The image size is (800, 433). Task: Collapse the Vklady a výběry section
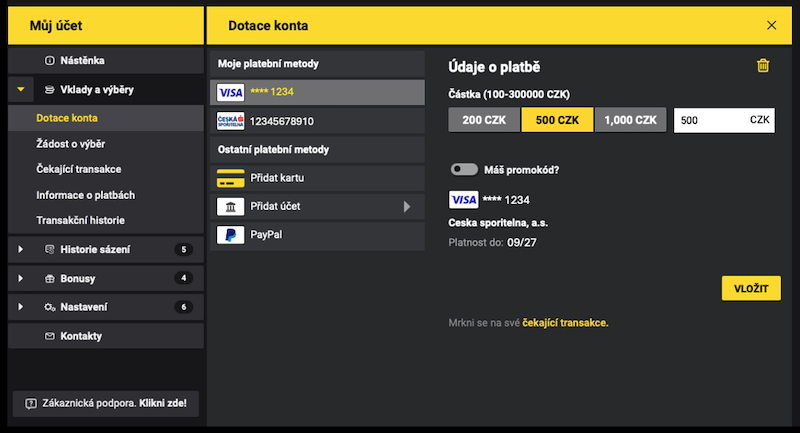20,90
